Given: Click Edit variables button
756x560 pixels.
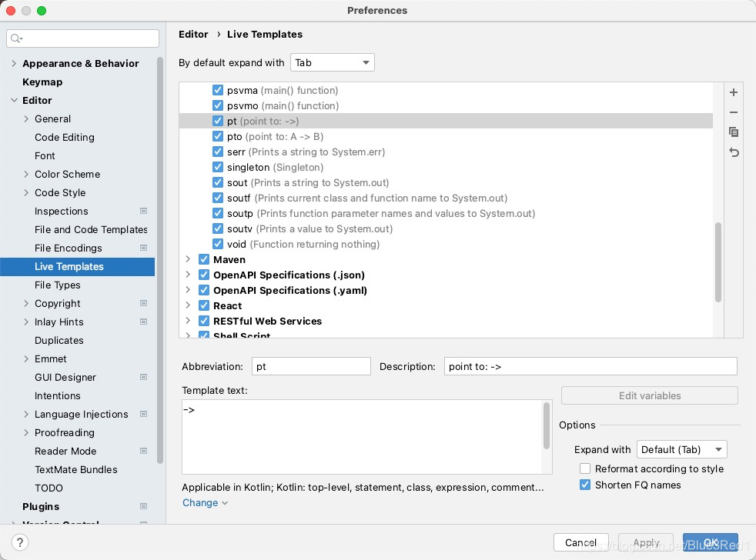Looking at the screenshot, I should pyautogui.click(x=650, y=395).
